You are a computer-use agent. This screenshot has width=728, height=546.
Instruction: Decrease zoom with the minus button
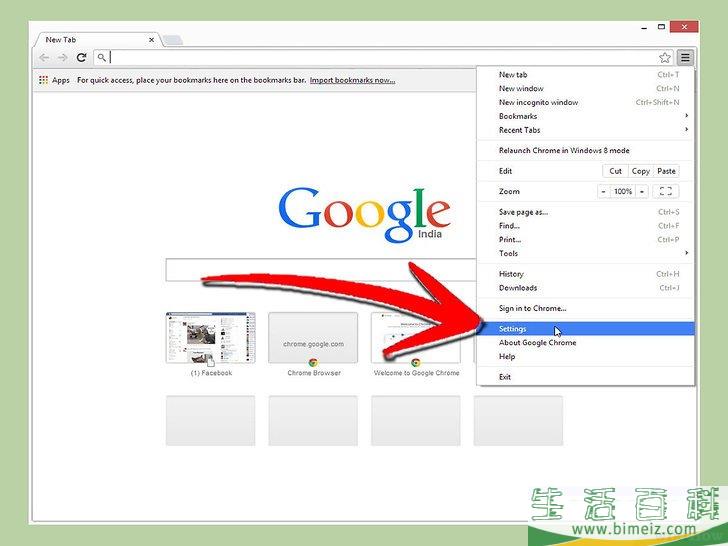coord(603,191)
